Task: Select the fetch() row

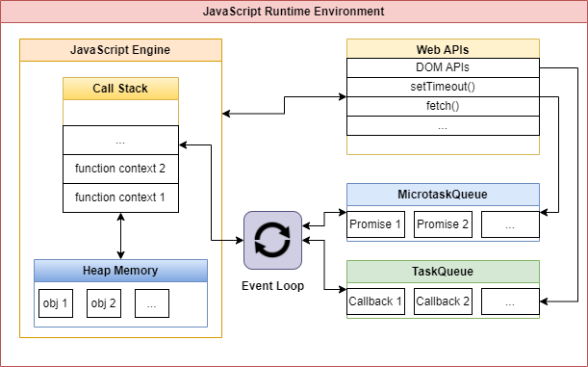Action: coord(443,106)
